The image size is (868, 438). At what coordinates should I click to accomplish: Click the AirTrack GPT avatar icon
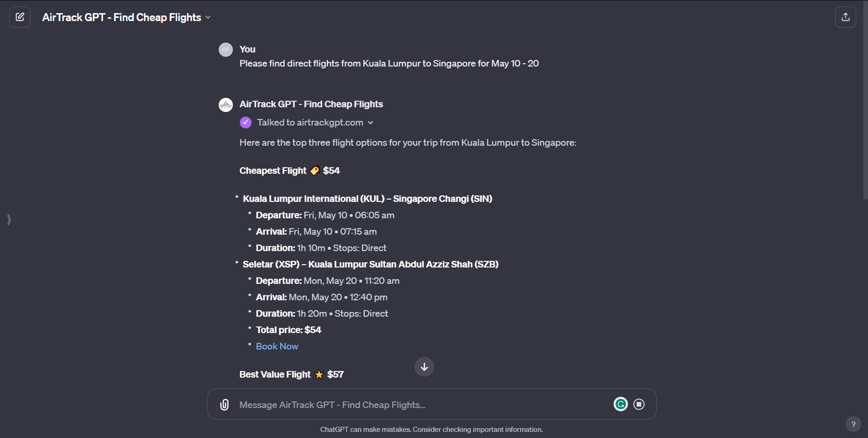pyautogui.click(x=226, y=104)
